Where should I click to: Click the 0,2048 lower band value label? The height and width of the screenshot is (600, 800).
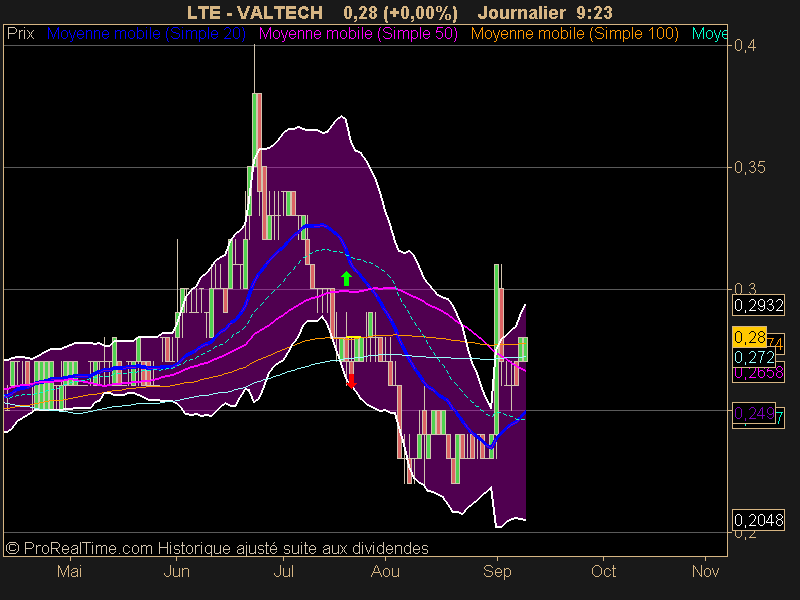click(x=759, y=520)
